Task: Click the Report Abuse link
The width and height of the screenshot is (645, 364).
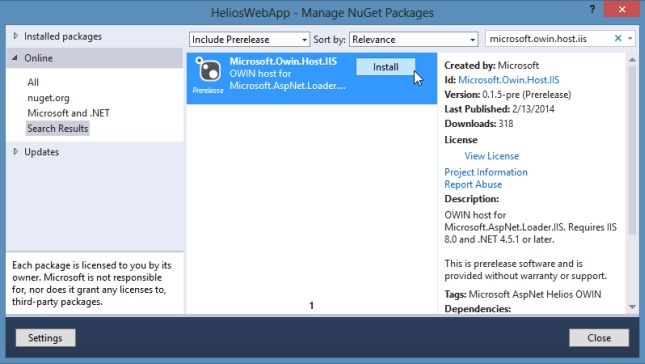Action: coord(473,184)
